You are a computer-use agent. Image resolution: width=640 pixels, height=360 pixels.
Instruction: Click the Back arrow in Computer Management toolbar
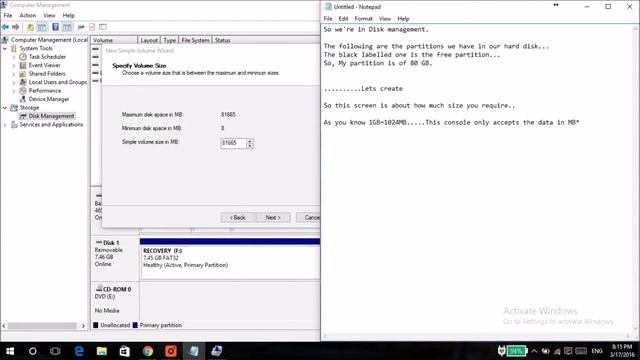pos(5,27)
